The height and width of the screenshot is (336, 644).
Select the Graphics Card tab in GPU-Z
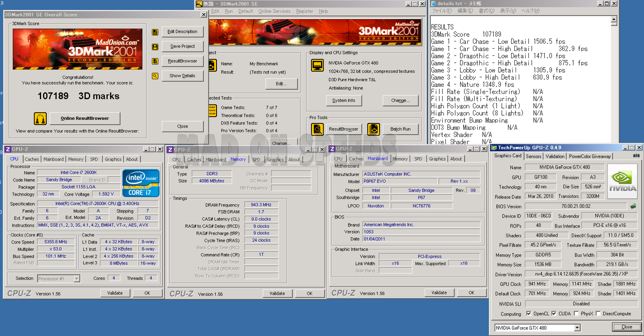pos(508,156)
